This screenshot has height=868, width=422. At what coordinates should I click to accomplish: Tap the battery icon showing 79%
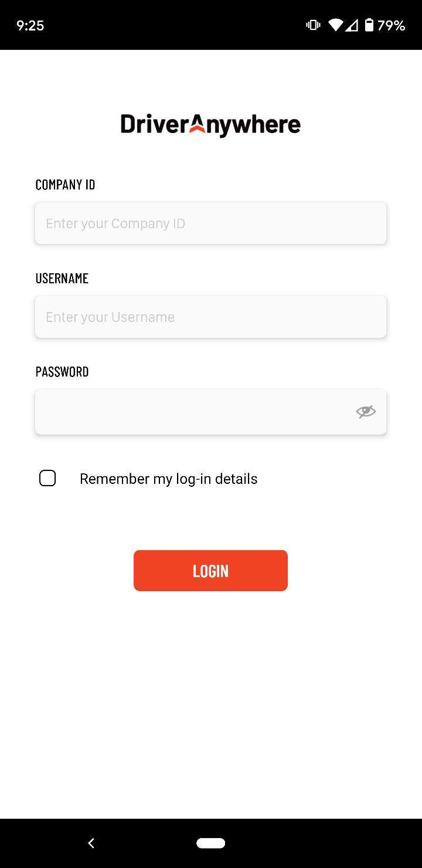[371, 25]
